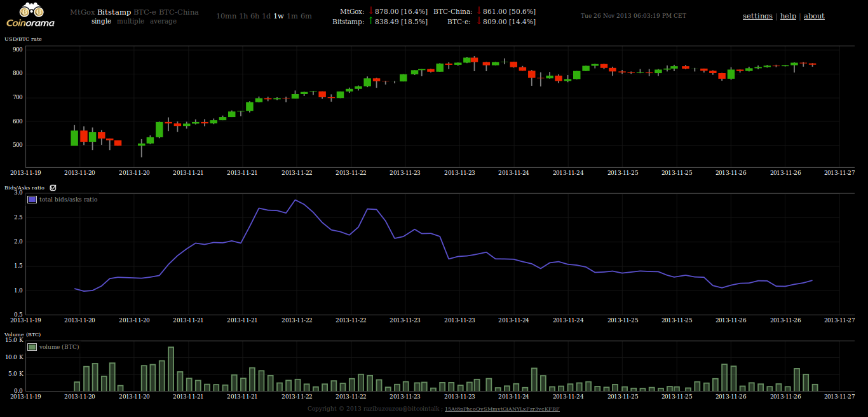Click the Bitstamp green up arrow
The image size is (868, 417).
tap(370, 20)
